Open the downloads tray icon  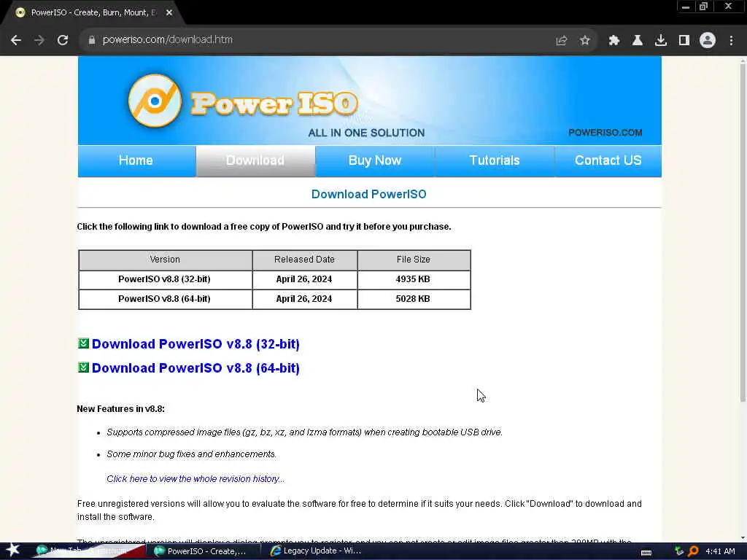pyautogui.click(x=661, y=41)
